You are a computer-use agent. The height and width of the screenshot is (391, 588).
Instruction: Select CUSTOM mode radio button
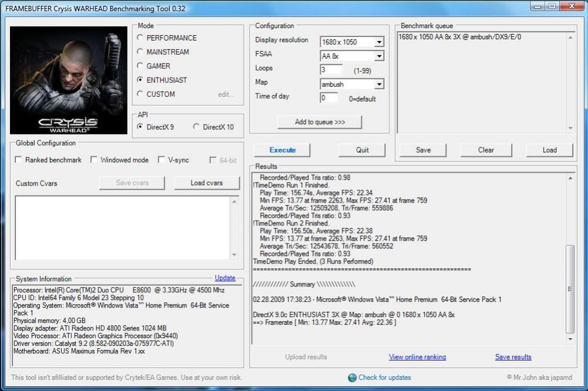[x=140, y=94]
